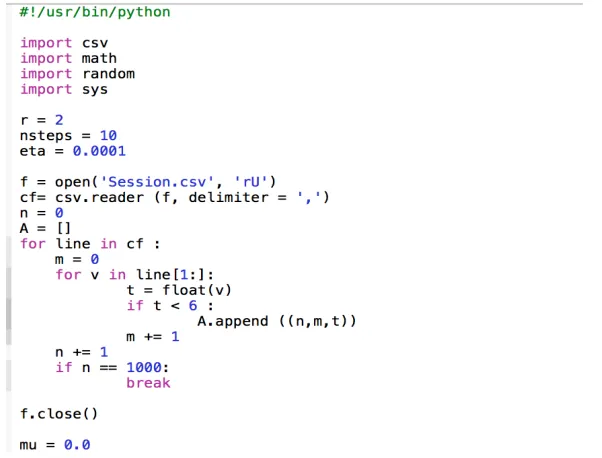Screen dimensions: 602x458
Task: Click on 'import sys' line
Action: tap(64, 89)
